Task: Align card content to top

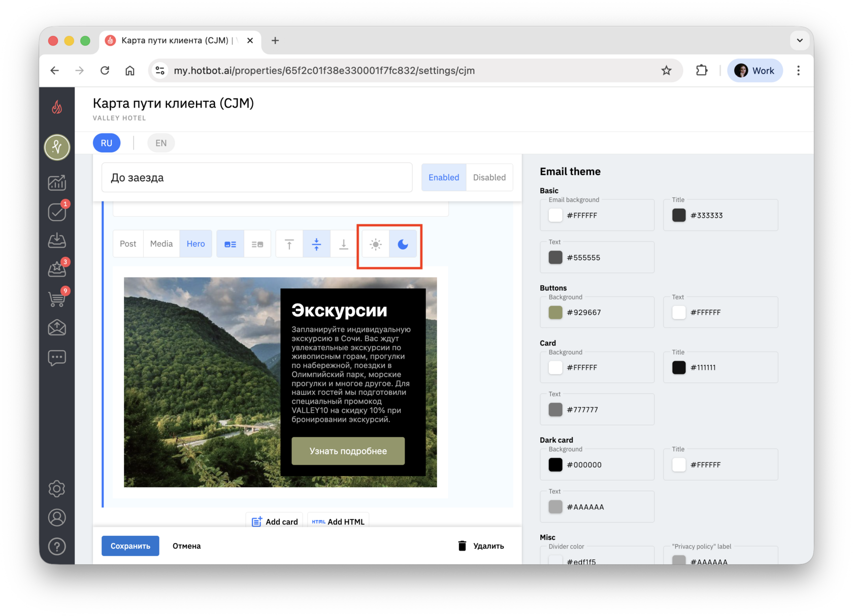Action: click(x=289, y=244)
